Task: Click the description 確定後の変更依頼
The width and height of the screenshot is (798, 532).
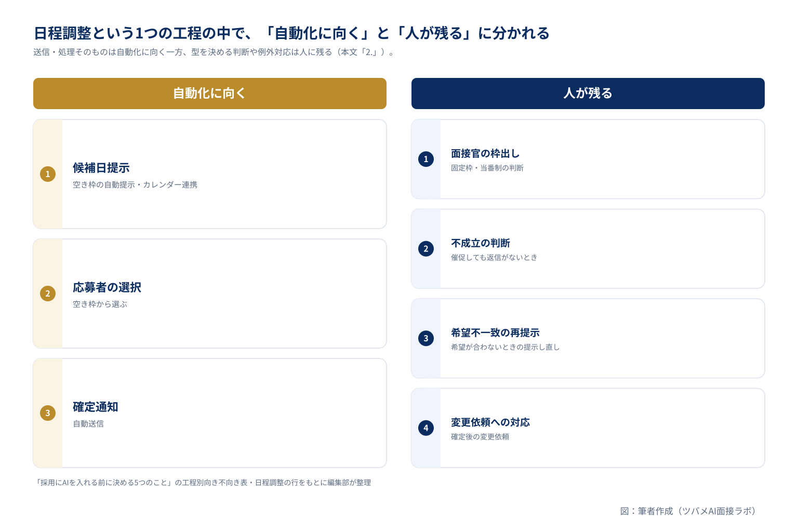Action: (x=480, y=436)
